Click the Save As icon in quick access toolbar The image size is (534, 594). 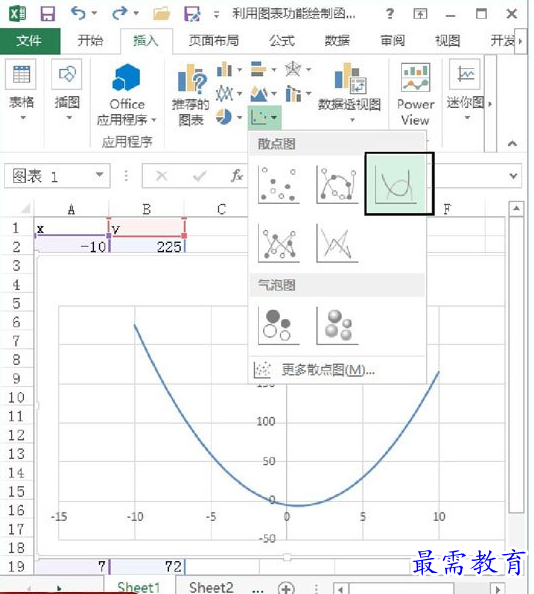[x=192, y=14]
